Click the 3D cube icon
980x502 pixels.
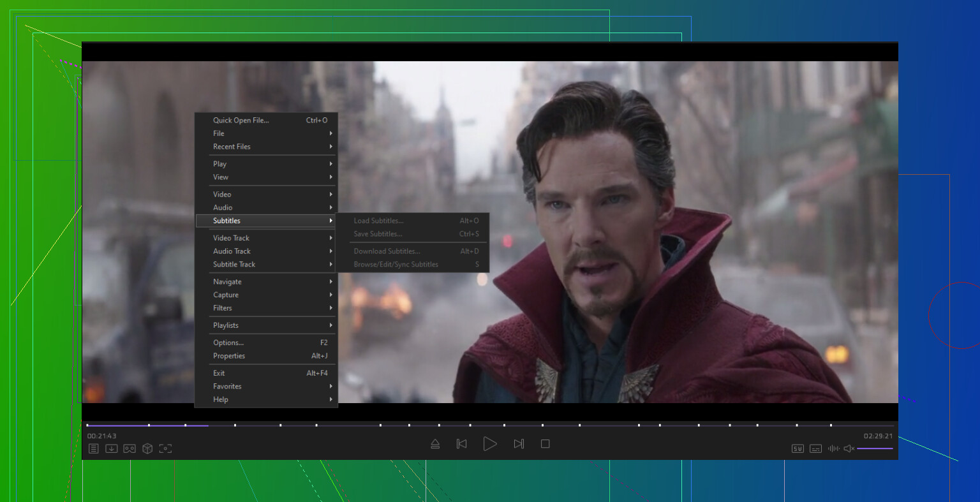[147, 448]
